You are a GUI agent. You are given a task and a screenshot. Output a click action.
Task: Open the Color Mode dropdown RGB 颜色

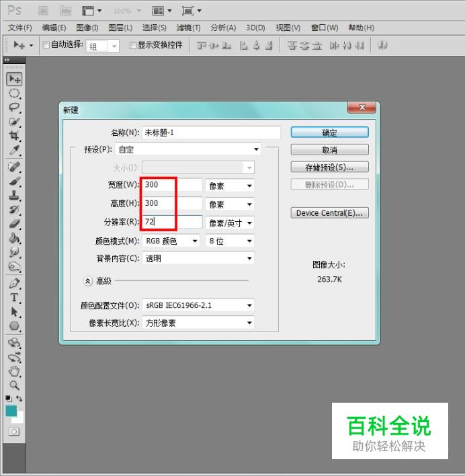coord(171,241)
